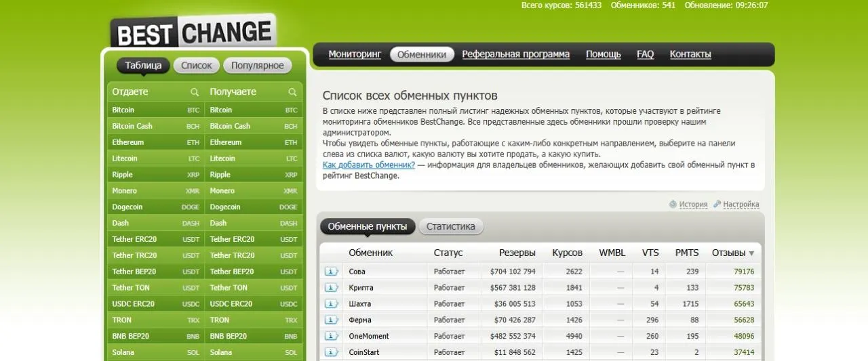Viewport: 868px width, 361px height.
Task: Switch to the Список tab
Action: click(x=197, y=66)
